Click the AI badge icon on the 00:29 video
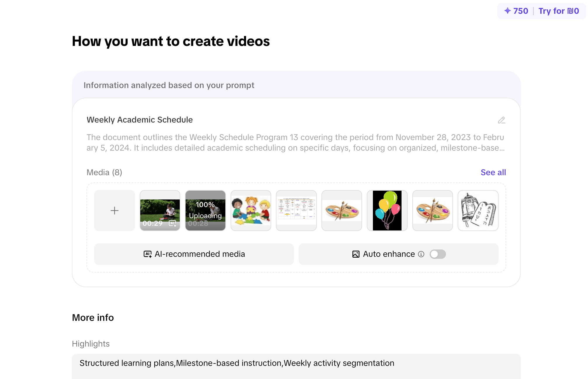The width and height of the screenshot is (588, 379). click(173, 223)
